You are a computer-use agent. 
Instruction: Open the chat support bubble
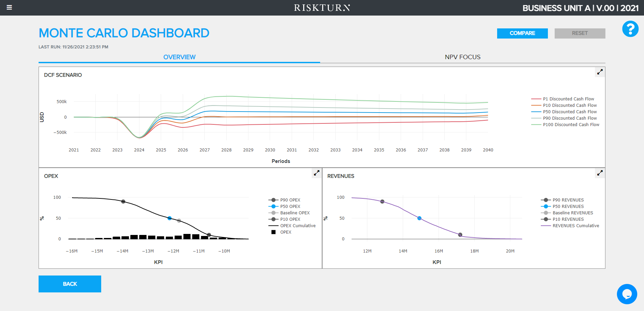tap(627, 294)
